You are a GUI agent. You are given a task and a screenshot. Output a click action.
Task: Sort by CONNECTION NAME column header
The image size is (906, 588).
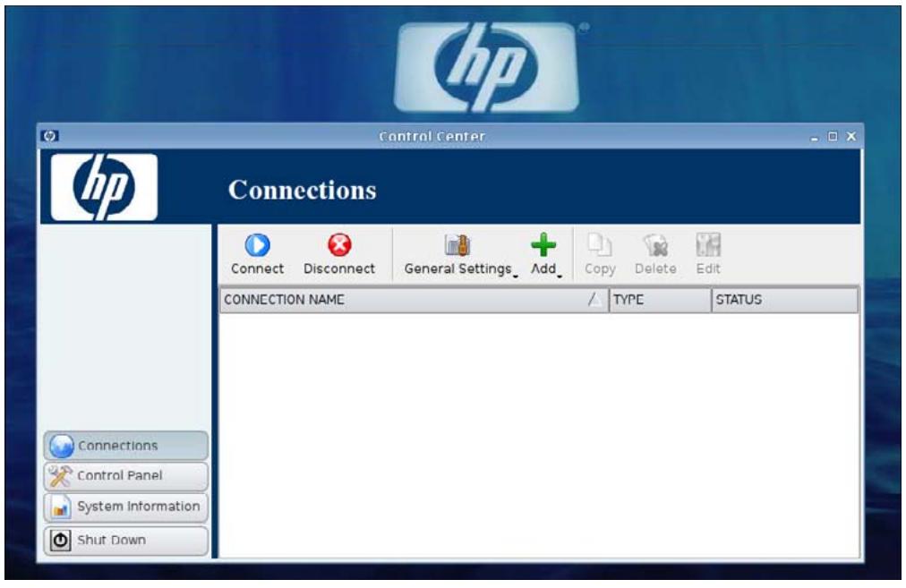[414, 300]
